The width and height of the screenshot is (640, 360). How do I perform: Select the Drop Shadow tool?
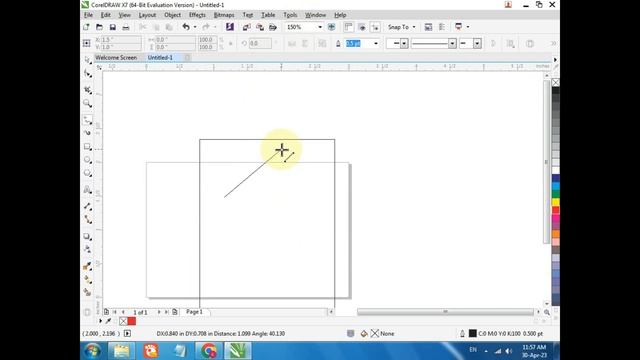87,236
